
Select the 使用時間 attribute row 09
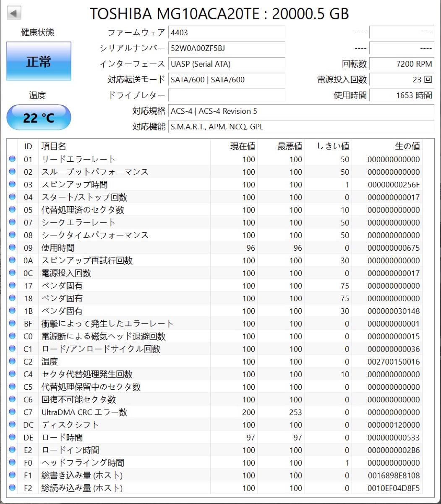coord(126,248)
